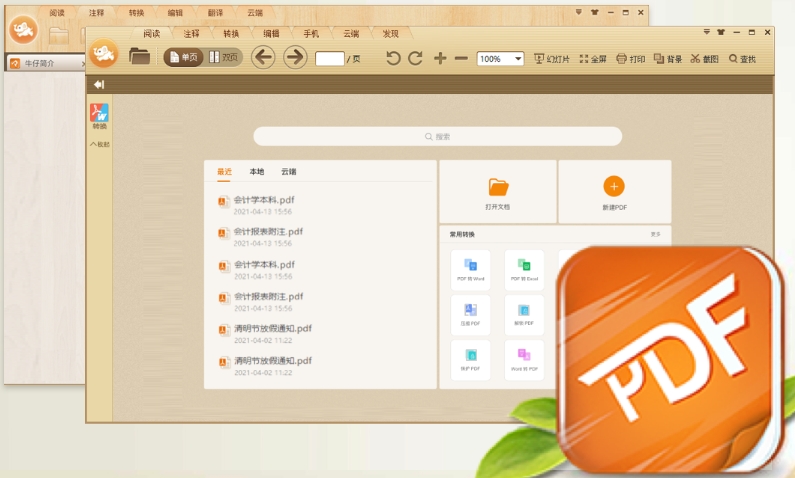Click elephant logo in the back window
The width and height of the screenshot is (795, 478).
pos(23,30)
